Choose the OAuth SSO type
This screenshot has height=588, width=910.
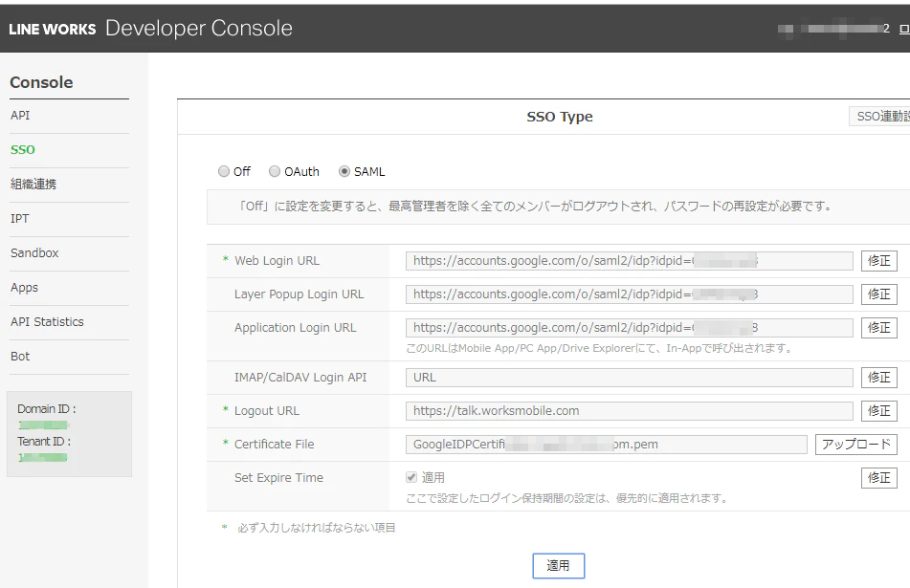(275, 172)
